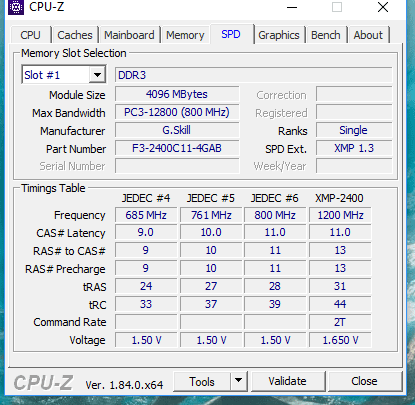
Task: Click the CAS# Latency 10.0 cell
Action: (211, 232)
